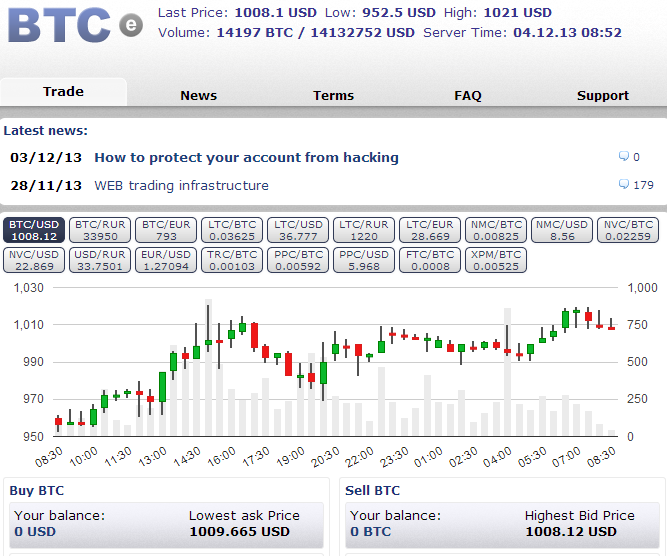Viewport: 667px width, 556px height.
Task: Click the 0 BTC balance value
Action: (x=371, y=532)
